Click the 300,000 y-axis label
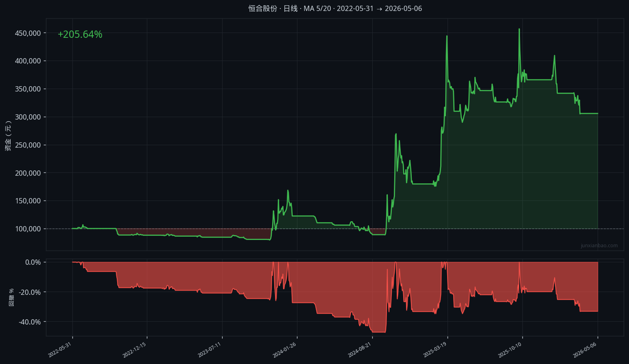Screen dimensions: 629x364 [x=28, y=117]
